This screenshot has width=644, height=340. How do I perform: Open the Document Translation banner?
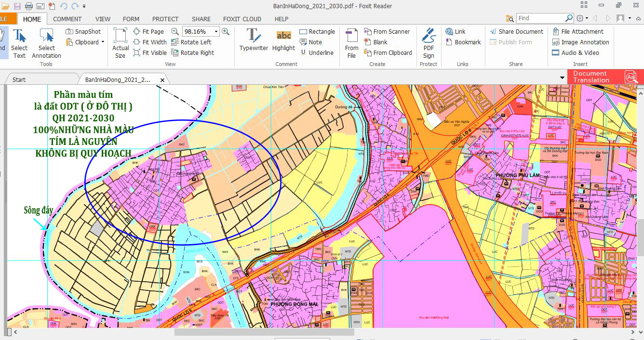tap(605, 77)
